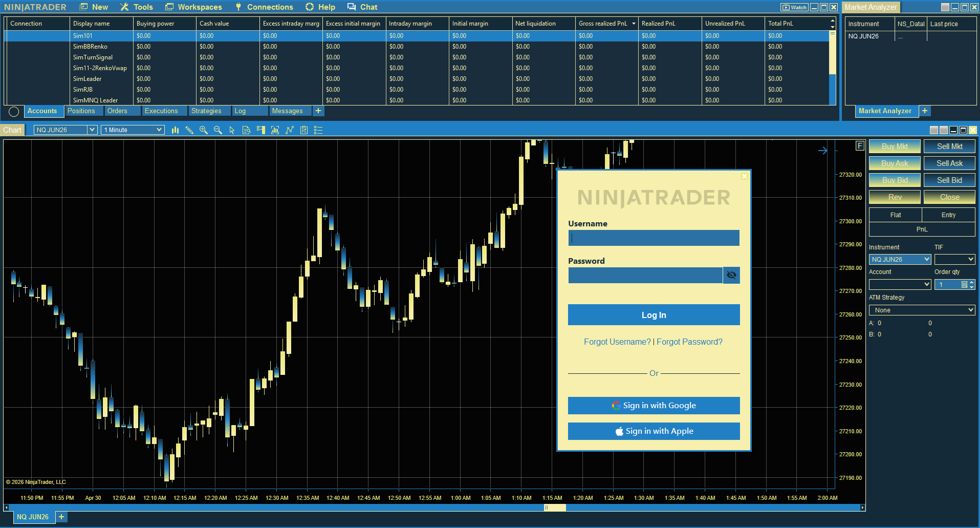This screenshot has width=980, height=528.
Task: Click the chart right-arrow scroll indicator
Action: 823,151
